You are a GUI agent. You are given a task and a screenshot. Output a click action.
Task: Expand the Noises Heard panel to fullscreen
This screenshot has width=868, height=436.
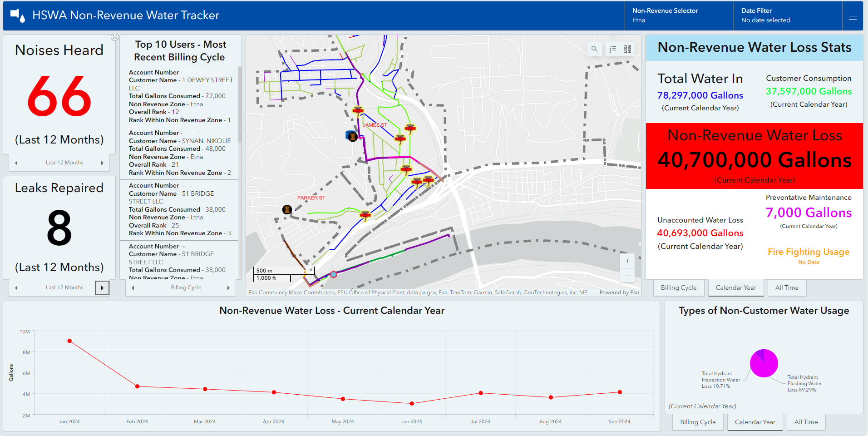[x=114, y=37]
